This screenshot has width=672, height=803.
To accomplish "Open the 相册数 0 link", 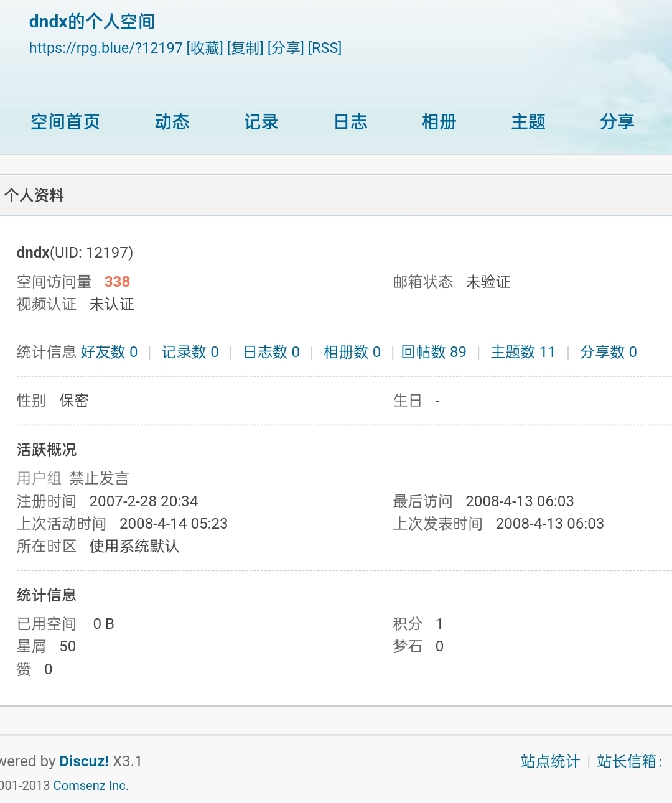I will pos(352,352).
